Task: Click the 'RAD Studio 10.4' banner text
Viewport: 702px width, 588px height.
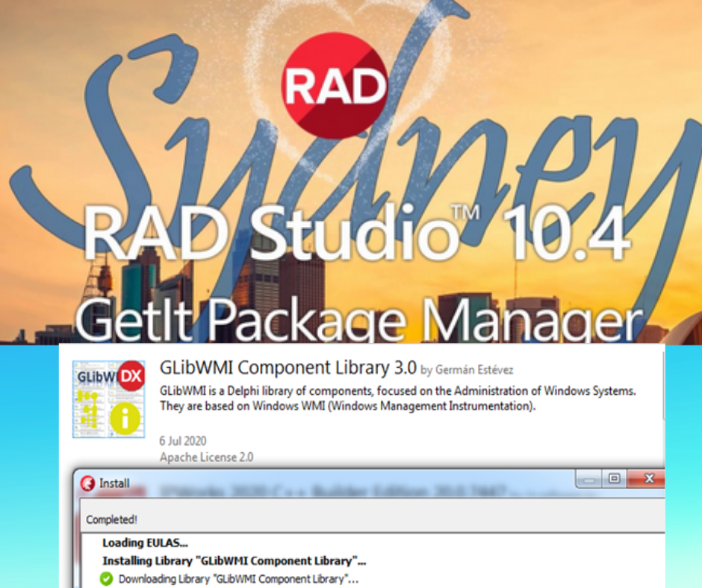Action: 356,234
